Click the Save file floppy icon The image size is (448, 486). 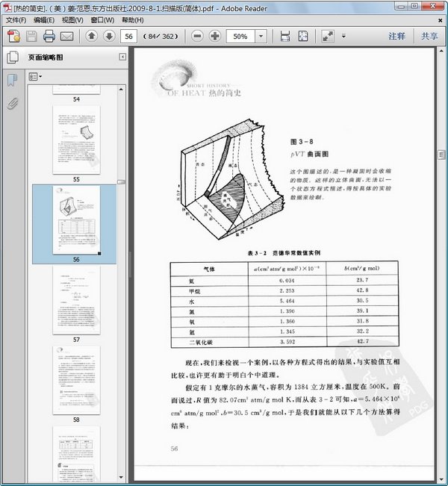[x=31, y=37]
